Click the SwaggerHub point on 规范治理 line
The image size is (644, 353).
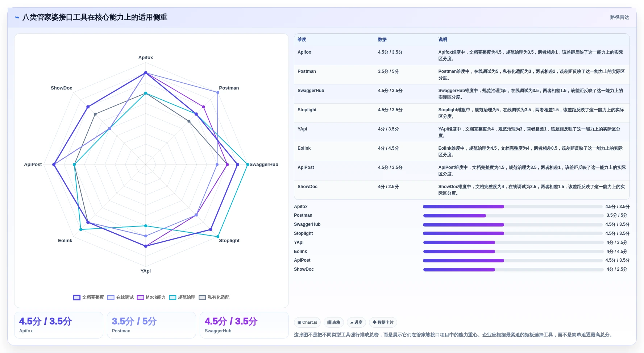[248, 165]
